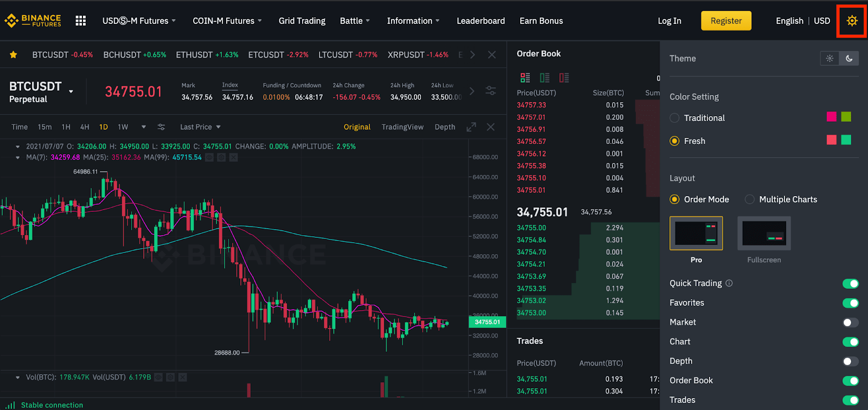Image resolution: width=868 pixels, height=410 pixels.
Task: Close the favorites ticker bar
Action: 492,54
